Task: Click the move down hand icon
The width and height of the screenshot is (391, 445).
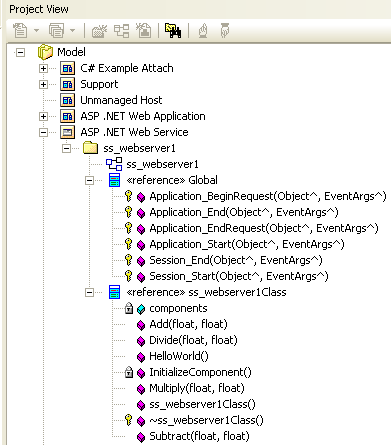Action: (x=225, y=31)
